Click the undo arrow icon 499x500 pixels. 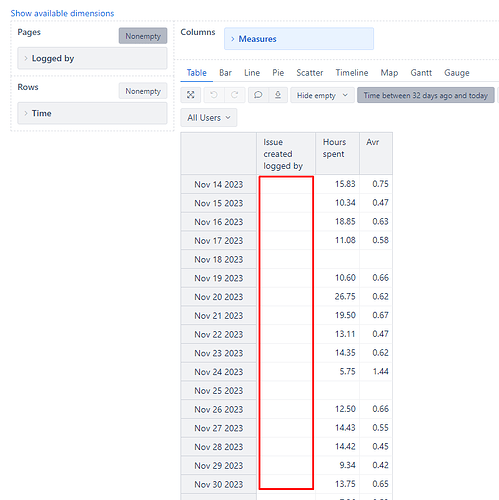pos(214,95)
